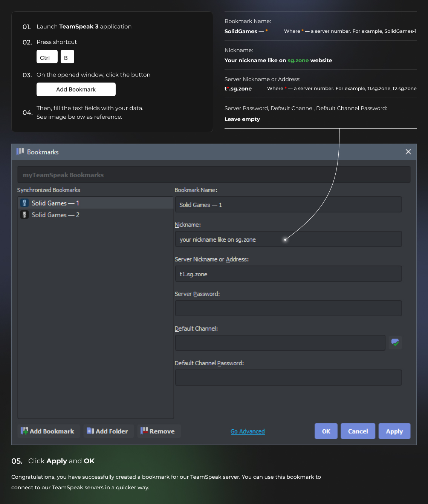
Task: Click the 'Click Apply and OK' step text
Action: tap(61, 461)
